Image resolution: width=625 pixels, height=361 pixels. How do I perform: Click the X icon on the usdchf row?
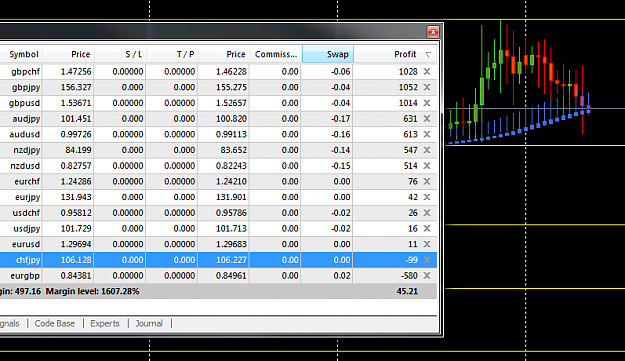tap(427, 213)
